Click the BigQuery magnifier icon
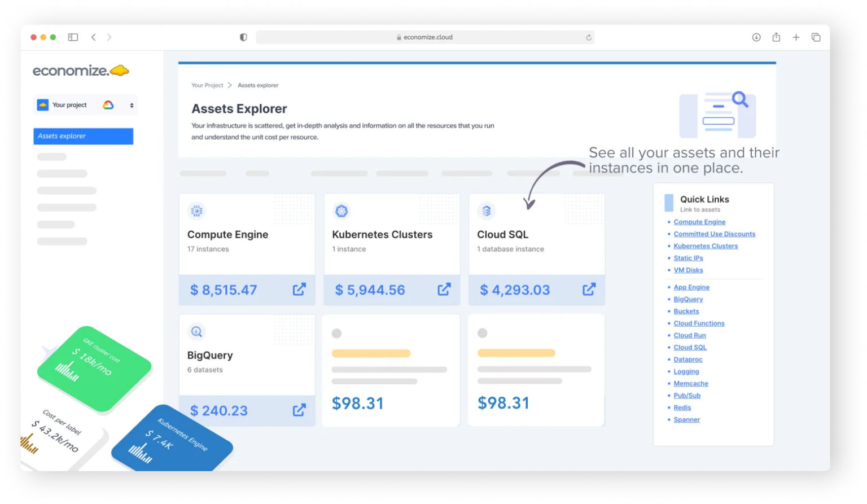This screenshot has height=504, width=867. [x=196, y=332]
